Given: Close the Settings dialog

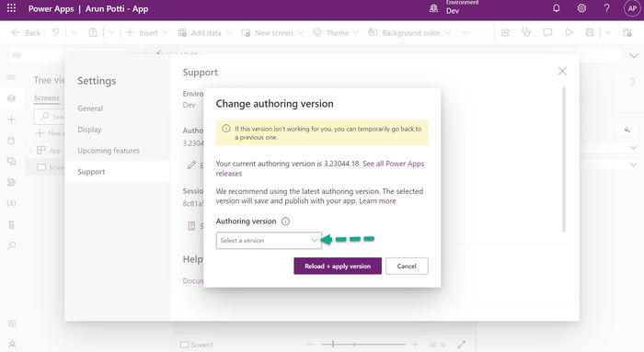Looking at the screenshot, I should pos(562,71).
